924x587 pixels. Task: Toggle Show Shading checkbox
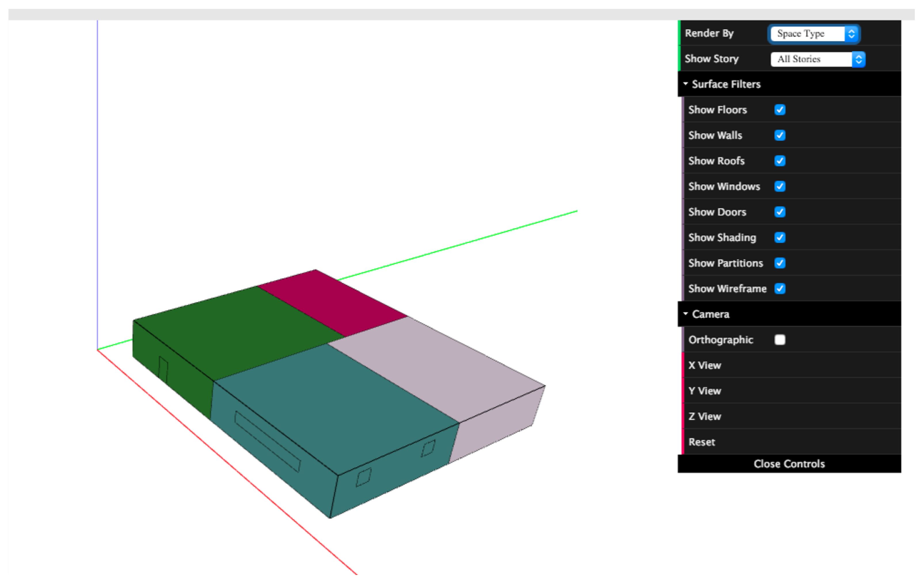tap(780, 238)
